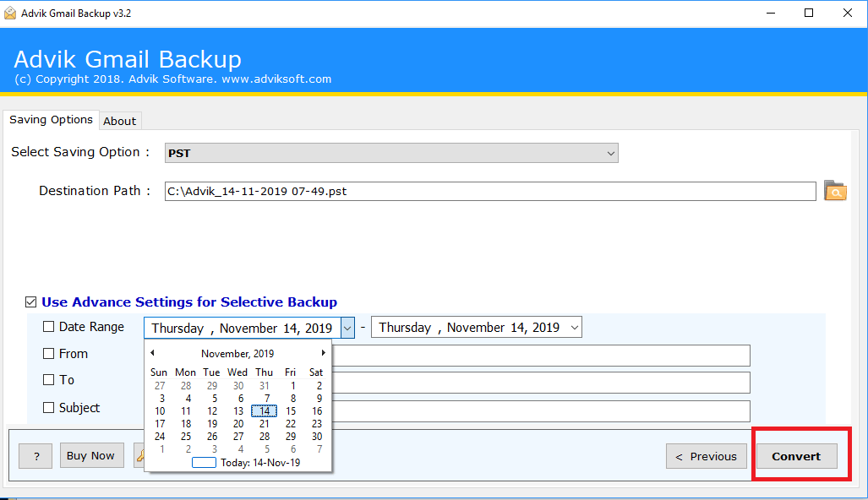Screen dimensions: 868x500
Task: Enable the From filter checkbox
Action: (x=49, y=353)
